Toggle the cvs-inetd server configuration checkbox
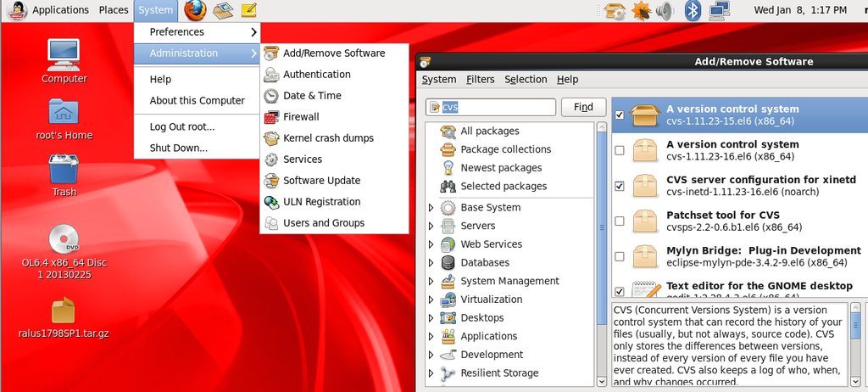This screenshot has width=868, height=392. (x=620, y=186)
